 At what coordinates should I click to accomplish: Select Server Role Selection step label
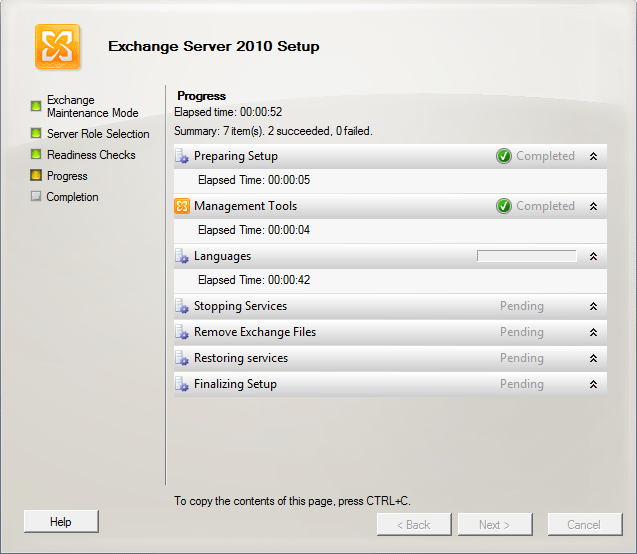[98, 134]
